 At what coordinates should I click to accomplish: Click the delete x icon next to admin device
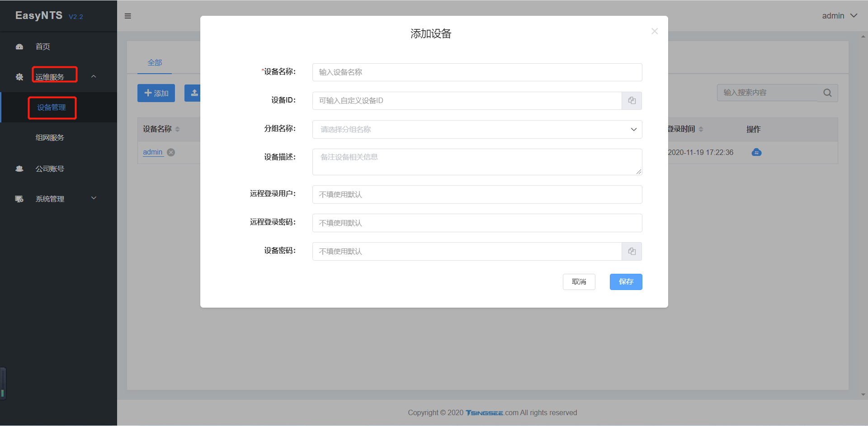pyautogui.click(x=171, y=152)
